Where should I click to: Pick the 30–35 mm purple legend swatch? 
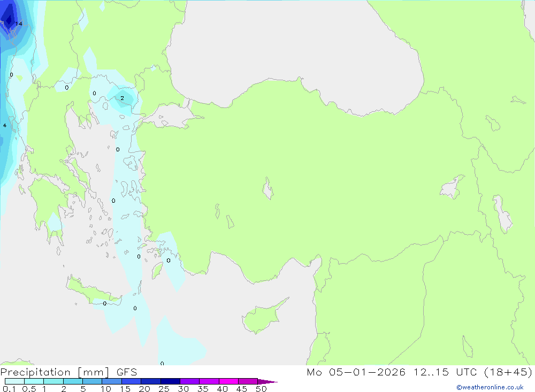tap(190, 381)
